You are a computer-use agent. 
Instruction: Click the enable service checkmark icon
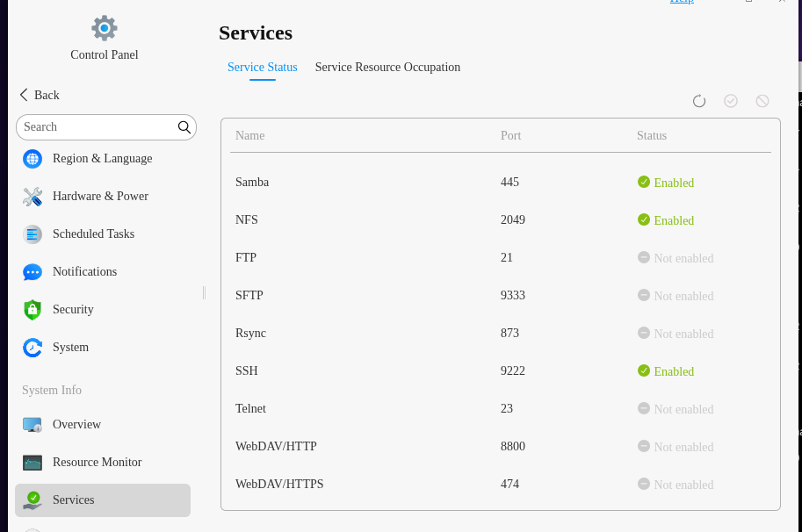pos(731,101)
